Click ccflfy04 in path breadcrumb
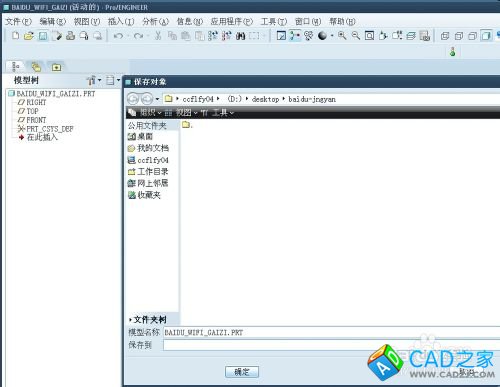The image size is (500, 387). point(198,99)
